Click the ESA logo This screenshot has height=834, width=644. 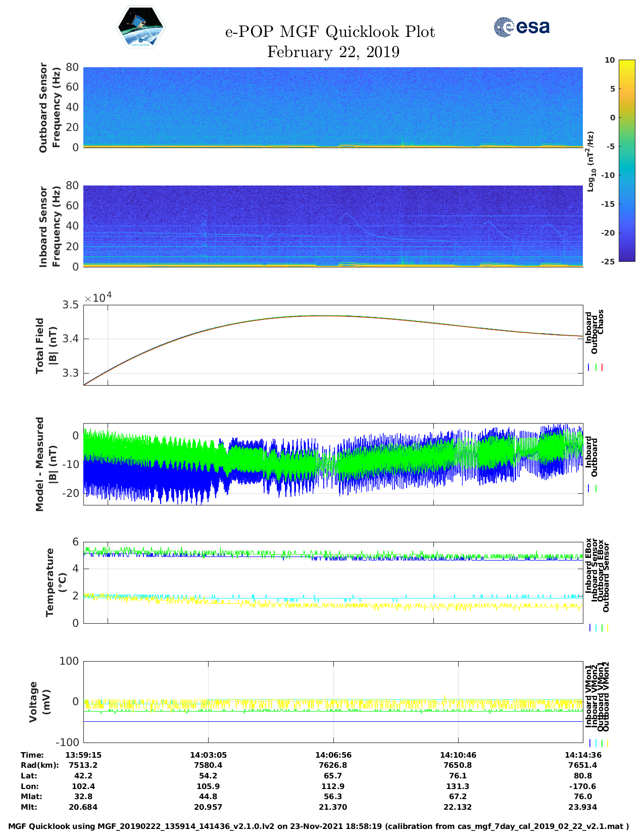[521, 27]
